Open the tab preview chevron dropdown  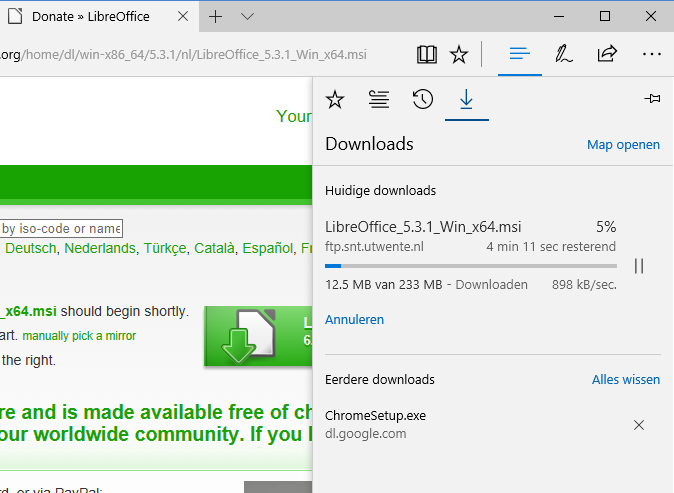[x=248, y=17]
